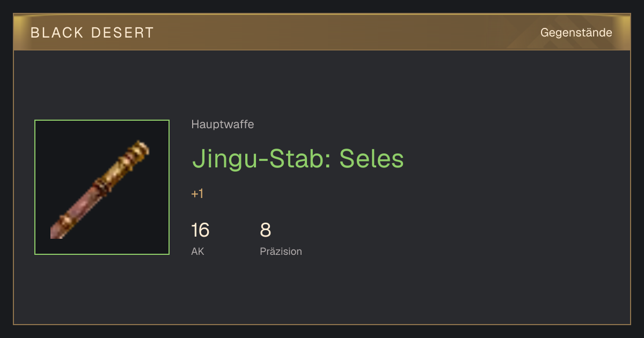Click the word Seles in item name

point(371,159)
